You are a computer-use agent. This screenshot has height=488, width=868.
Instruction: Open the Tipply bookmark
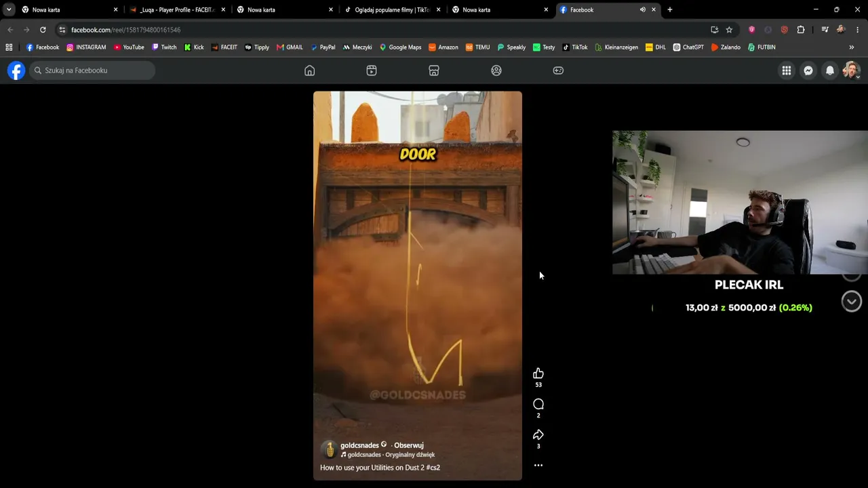(x=257, y=47)
